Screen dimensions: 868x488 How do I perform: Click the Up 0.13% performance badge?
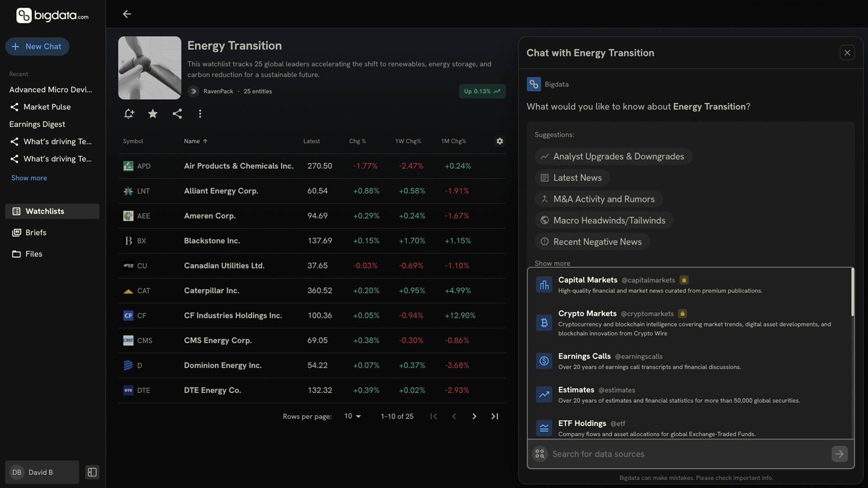[x=482, y=91]
